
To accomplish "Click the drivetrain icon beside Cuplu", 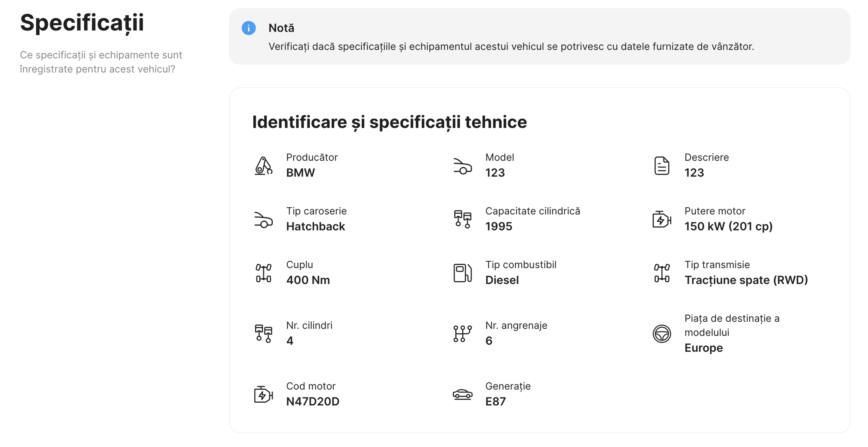I will coord(263,273).
